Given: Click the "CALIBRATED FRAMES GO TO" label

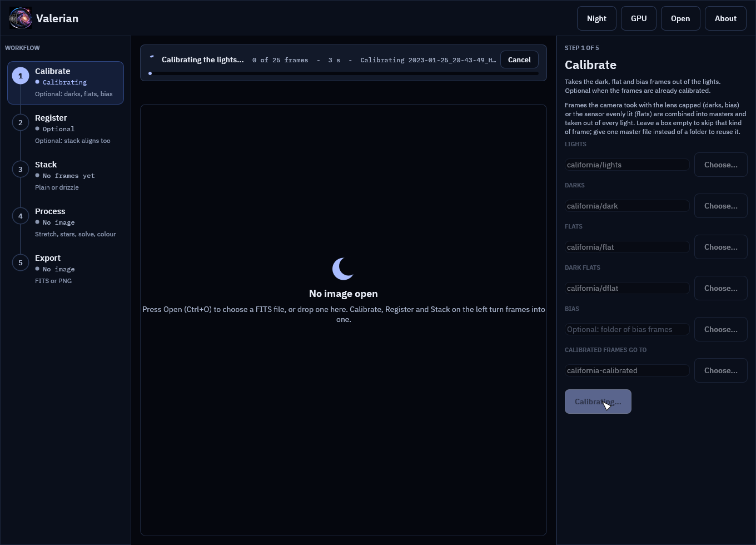Looking at the screenshot, I should pyautogui.click(x=606, y=350).
